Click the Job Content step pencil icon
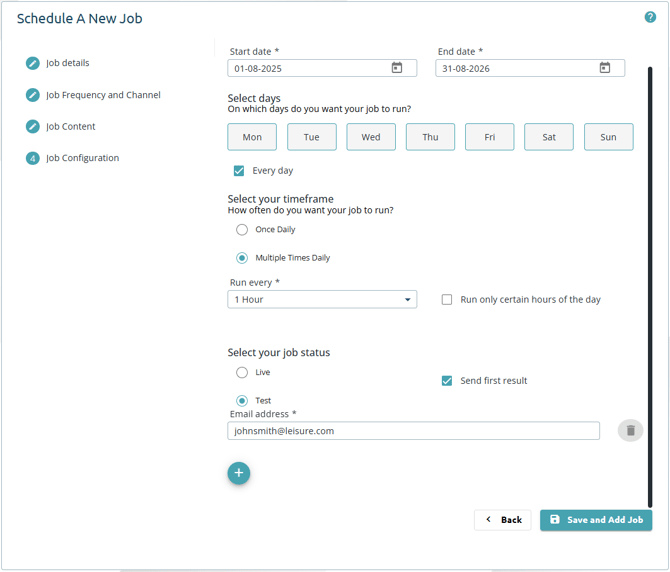670x572 pixels. pyautogui.click(x=32, y=126)
